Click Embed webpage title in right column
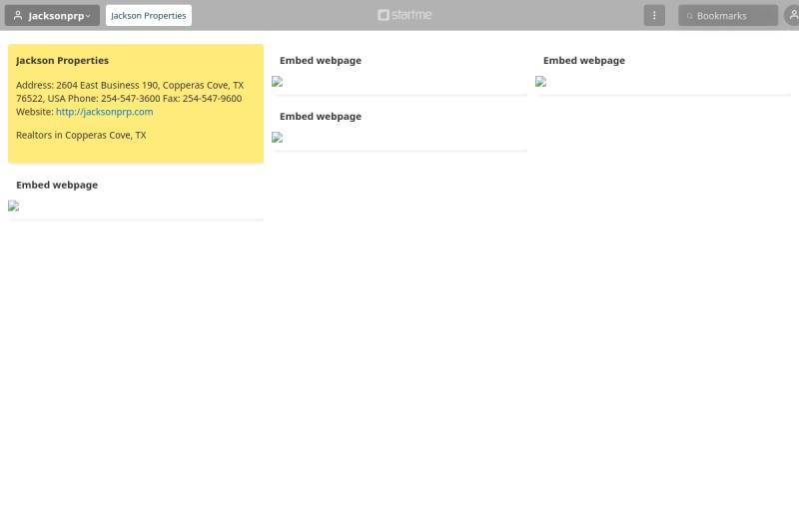This screenshot has height=532, width=799. pos(584,60)
